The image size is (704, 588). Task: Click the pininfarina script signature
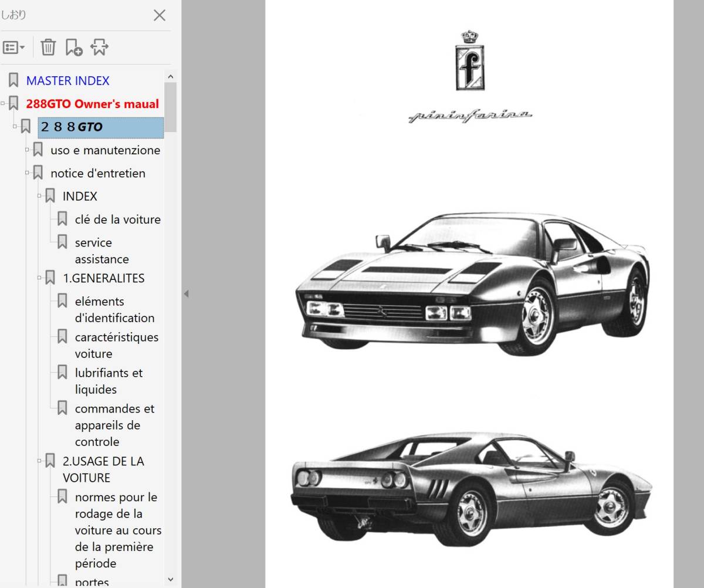tap(470, 116)
